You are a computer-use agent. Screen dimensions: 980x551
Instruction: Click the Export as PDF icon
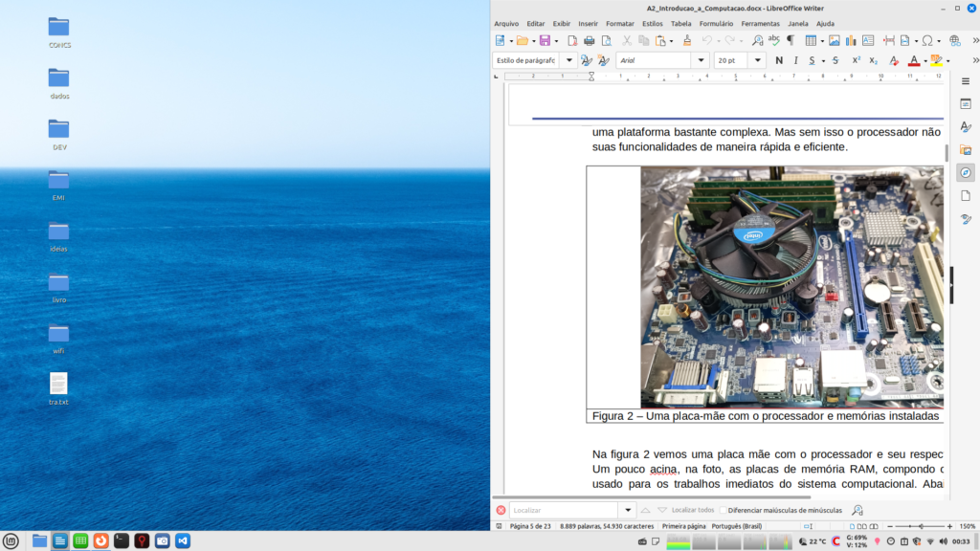572,40
